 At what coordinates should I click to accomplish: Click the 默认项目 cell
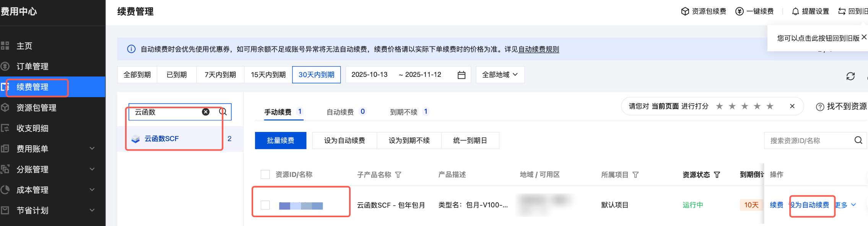(x=615, y=205)
